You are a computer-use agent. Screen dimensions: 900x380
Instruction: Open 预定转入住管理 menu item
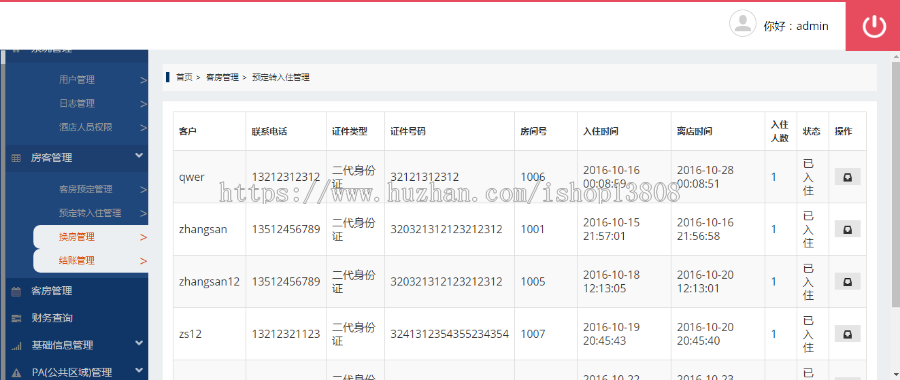pos(90,213)
